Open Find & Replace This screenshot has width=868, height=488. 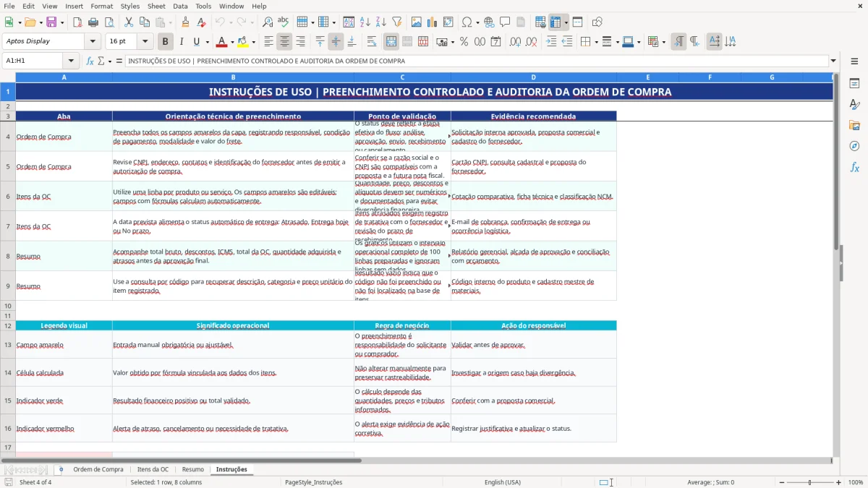point(268,22)
